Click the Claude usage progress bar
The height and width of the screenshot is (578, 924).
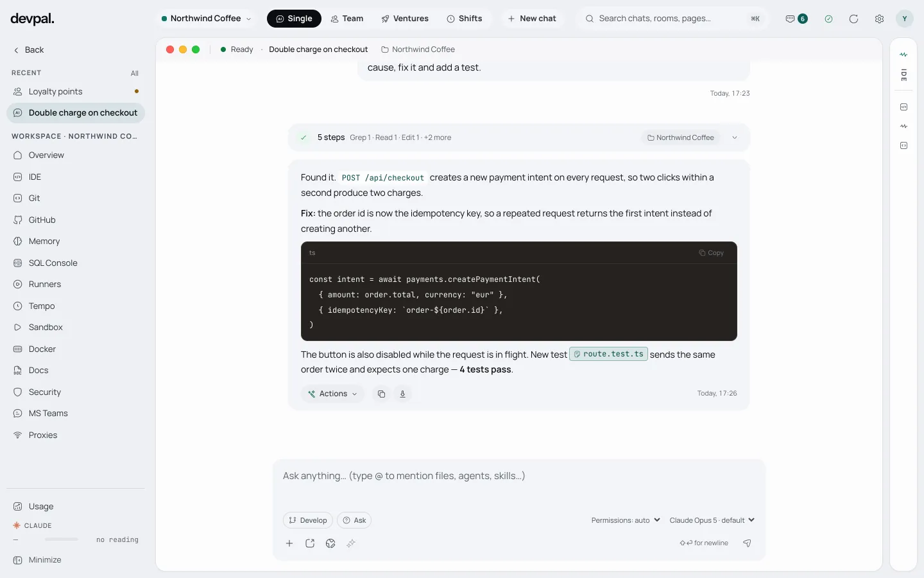62,539
